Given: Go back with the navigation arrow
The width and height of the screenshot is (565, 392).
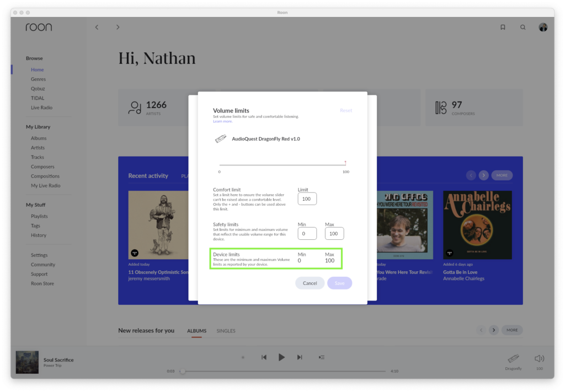Looking at the screenshot, I should click(97, 27).
